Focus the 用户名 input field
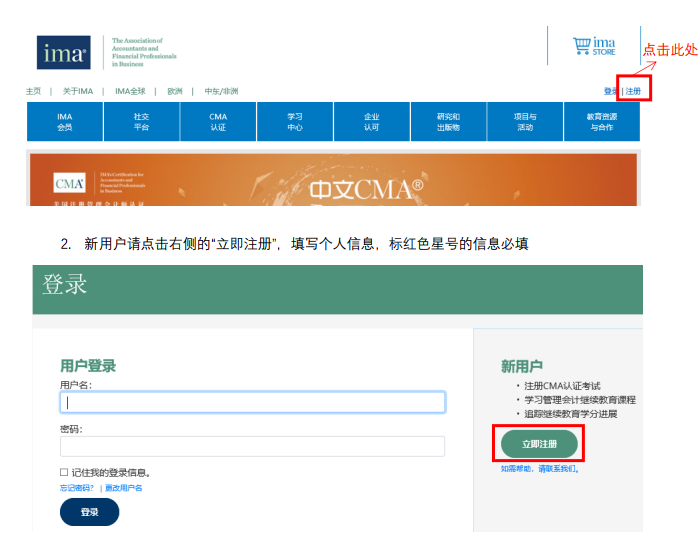 click(253, 402)
